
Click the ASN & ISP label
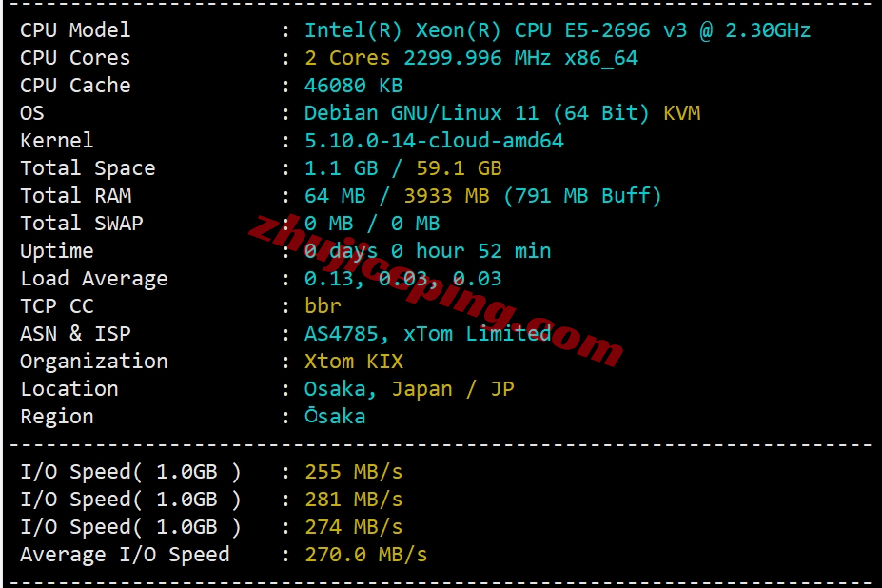pyautogui.click(x=75, y=334)
